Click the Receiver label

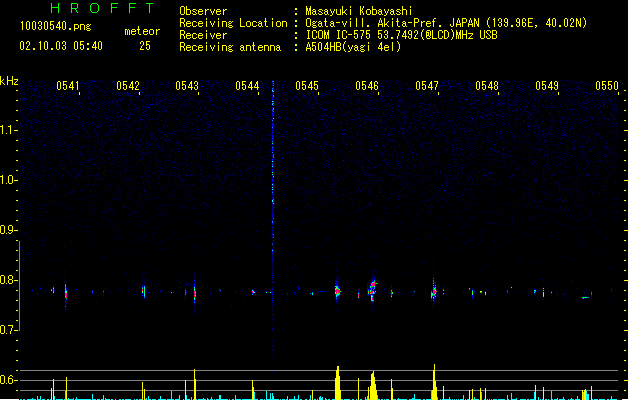(203, 35)
